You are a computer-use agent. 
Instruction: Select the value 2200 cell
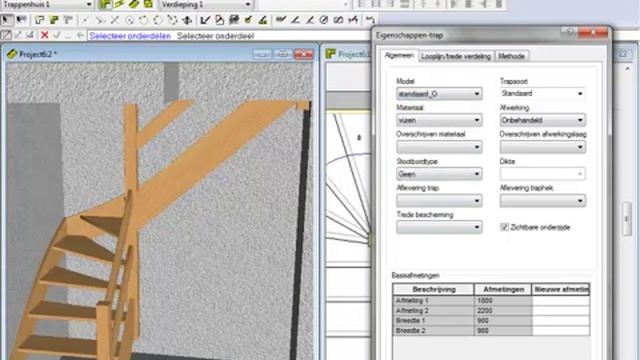click(x=503, y=311)
